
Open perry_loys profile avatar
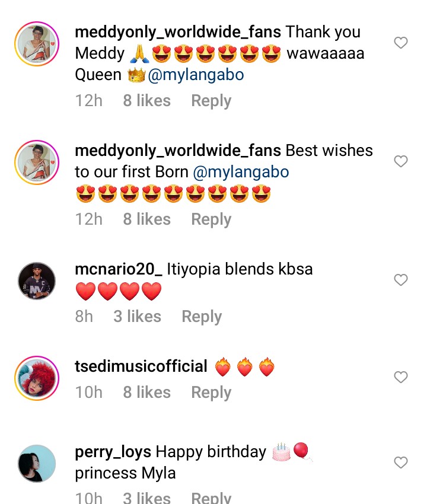point(37,463)
